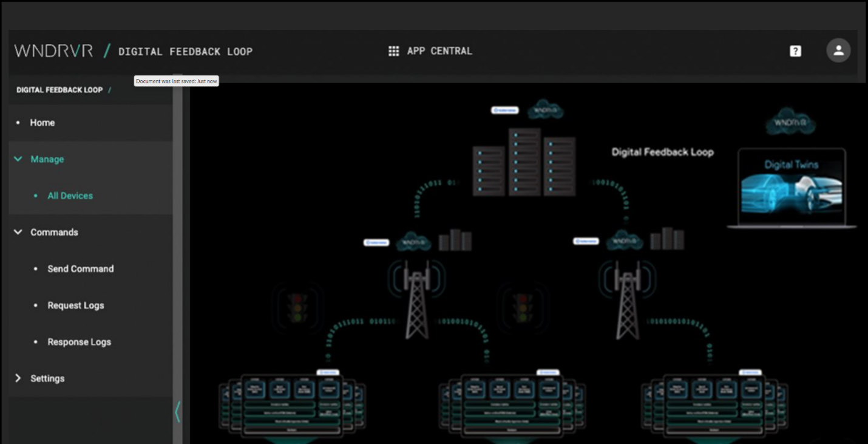The width and height of the screenshot is (868, 444).
Task: Open the Send Command page
Action: tap(80, 268)
